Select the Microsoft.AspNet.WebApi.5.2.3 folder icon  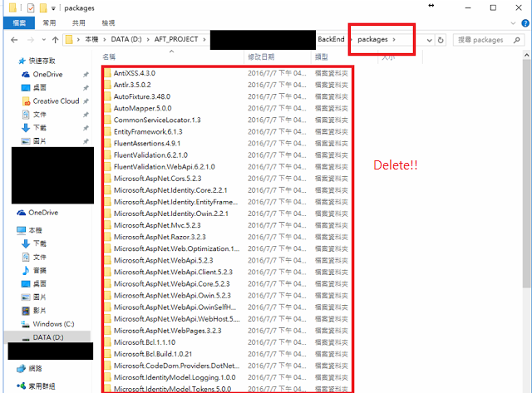[x=107, y=260]
